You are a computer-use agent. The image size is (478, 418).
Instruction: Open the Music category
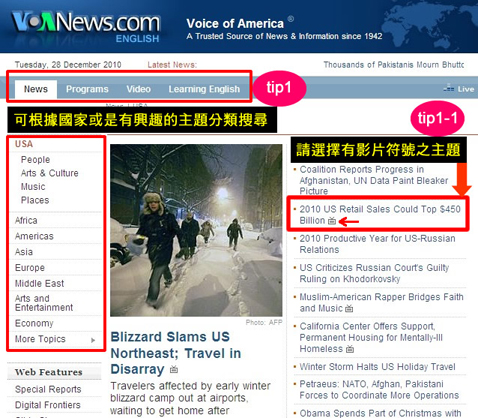pos(33,187)
